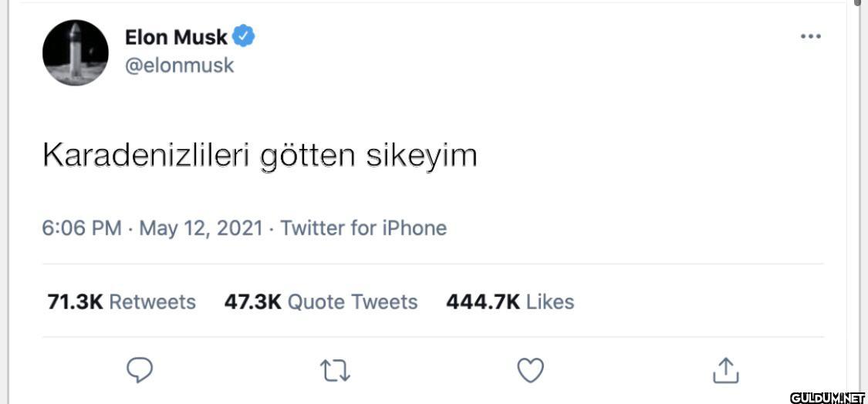The height and width of the screenshot is (404, 868).
Task: Click the GULDUM.NET watermark
Action: click(x=827, y=397)
